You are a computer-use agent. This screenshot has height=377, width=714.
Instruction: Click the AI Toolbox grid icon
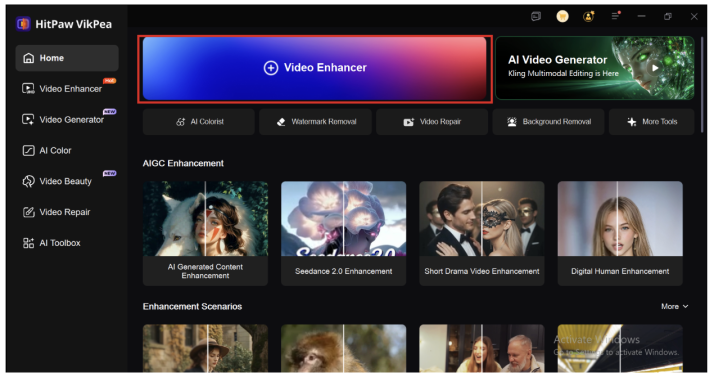click(28, 243)
